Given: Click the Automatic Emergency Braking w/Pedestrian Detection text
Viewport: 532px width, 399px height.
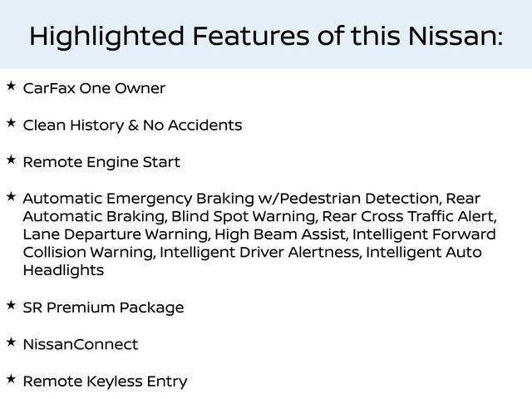Looking at the screenshot, I should 230,198.
